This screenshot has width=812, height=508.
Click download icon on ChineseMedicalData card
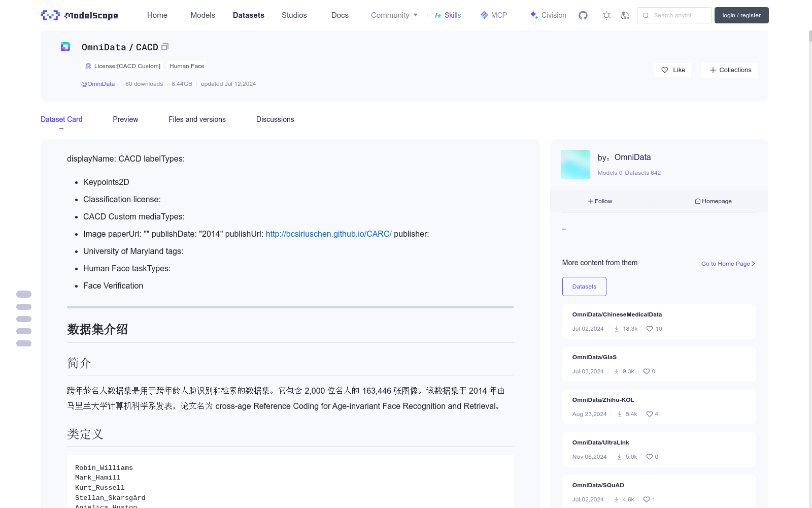pyautogui.click(x=617, y=329)
